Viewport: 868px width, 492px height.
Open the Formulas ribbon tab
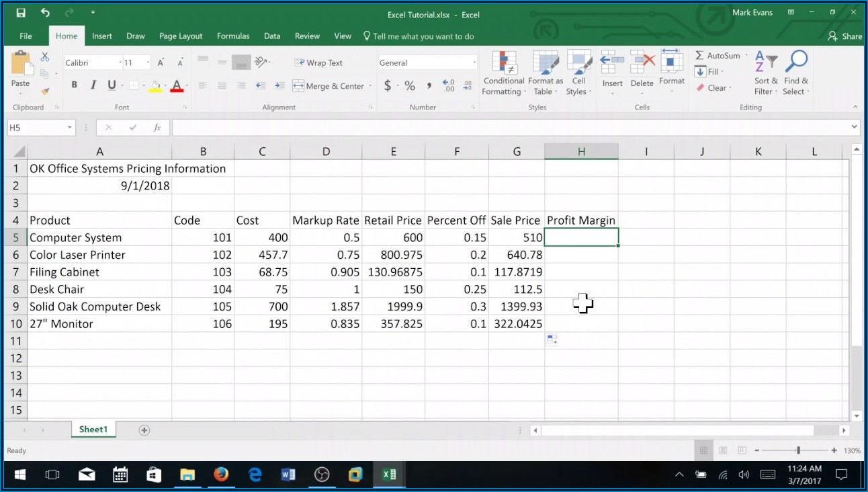click(x=233, y=36)
